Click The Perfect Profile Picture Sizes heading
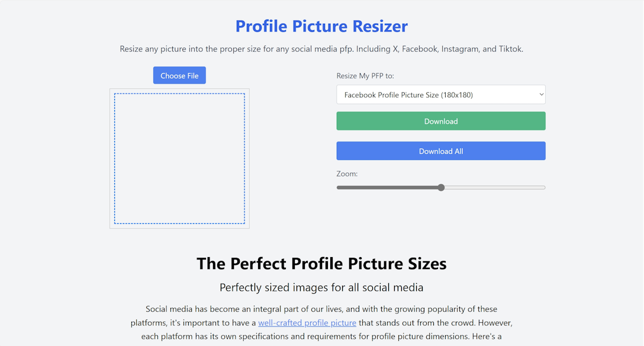 tap(321, 263)
